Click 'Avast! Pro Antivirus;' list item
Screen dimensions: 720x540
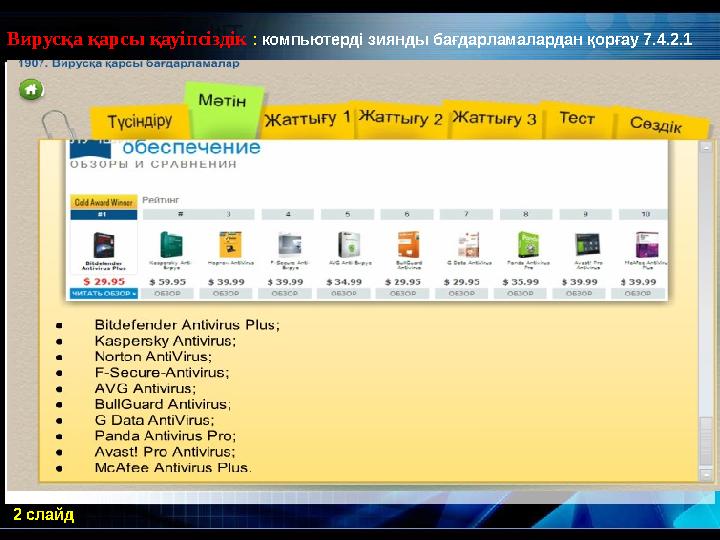[164, 451]
